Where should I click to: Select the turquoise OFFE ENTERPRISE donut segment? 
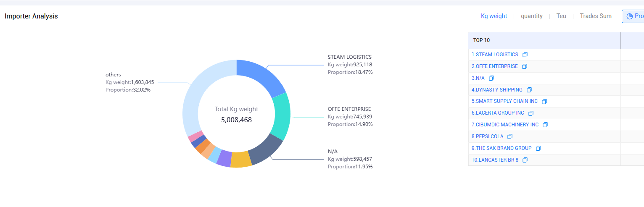click(x=282, y=115)
